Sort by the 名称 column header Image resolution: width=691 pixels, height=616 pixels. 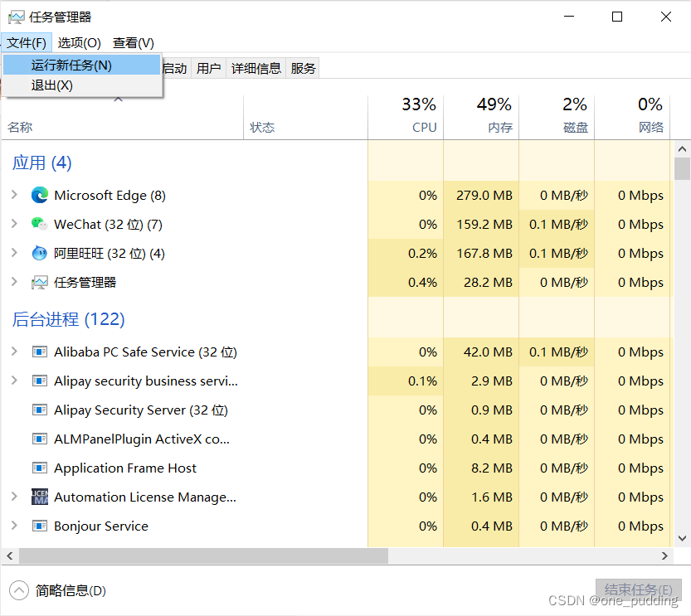[x=122, y=118]
